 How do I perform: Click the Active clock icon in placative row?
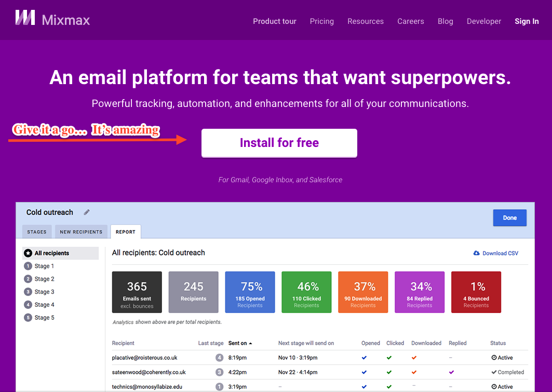[x=494, y=358]
